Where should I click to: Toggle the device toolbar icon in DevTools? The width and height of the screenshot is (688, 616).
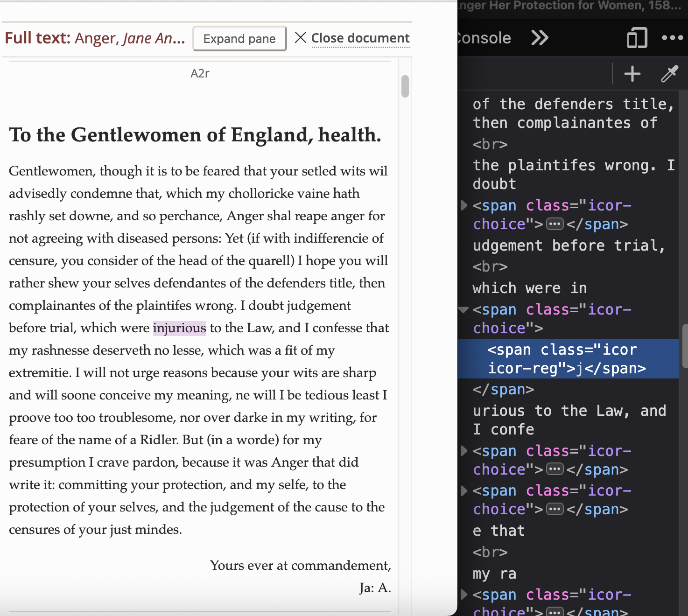637,38
